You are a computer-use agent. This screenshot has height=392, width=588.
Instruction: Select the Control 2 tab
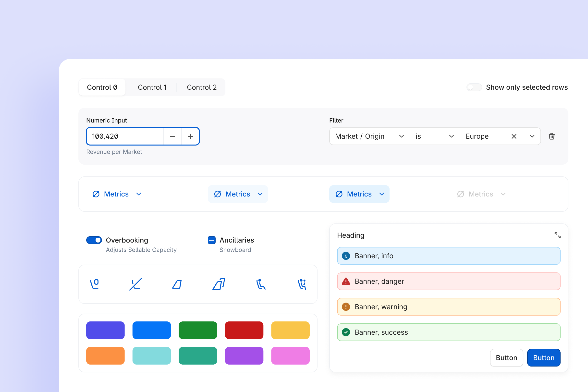pos(201,87)
